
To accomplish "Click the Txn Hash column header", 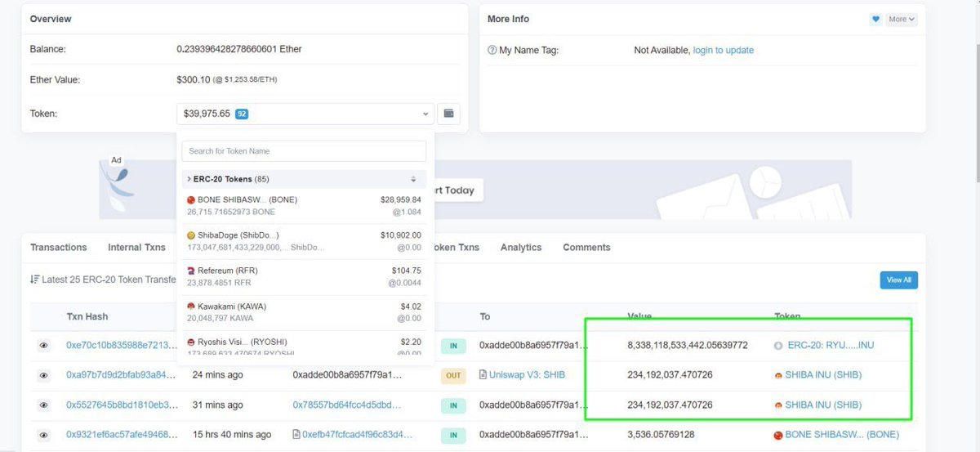I will pyautogui.click(x=87, y=316).
